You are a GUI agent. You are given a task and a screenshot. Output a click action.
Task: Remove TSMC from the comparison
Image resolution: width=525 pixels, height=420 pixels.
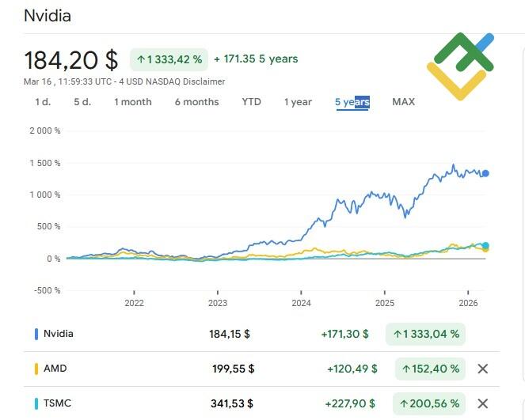[482, 403]
